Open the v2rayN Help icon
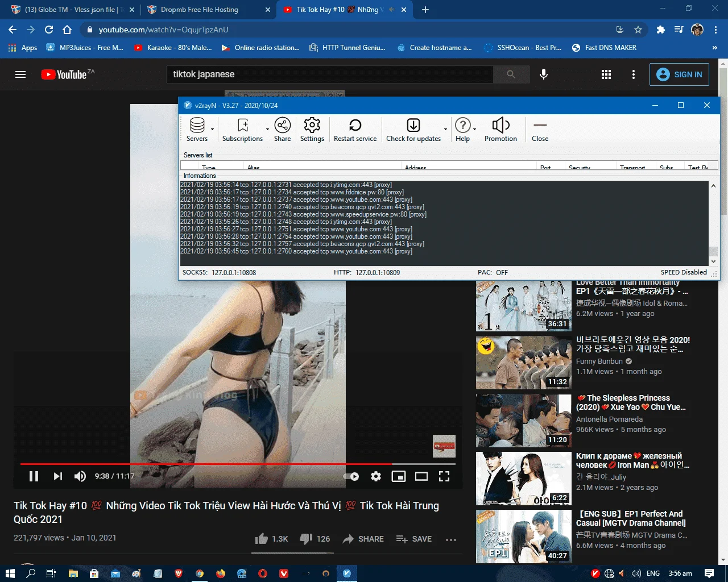Viewport: 728px width, 582px height. click(x=462, y=130)
